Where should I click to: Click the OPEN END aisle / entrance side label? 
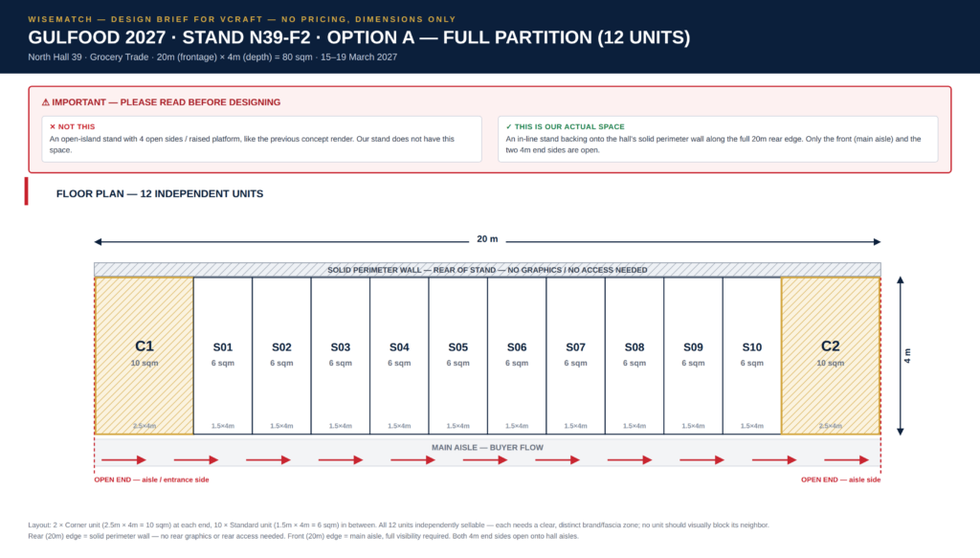point(152,480)
